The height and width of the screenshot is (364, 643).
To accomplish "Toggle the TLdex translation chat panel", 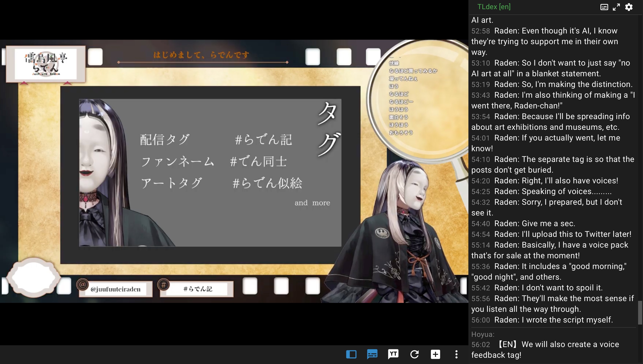I will tap(372, 354).
